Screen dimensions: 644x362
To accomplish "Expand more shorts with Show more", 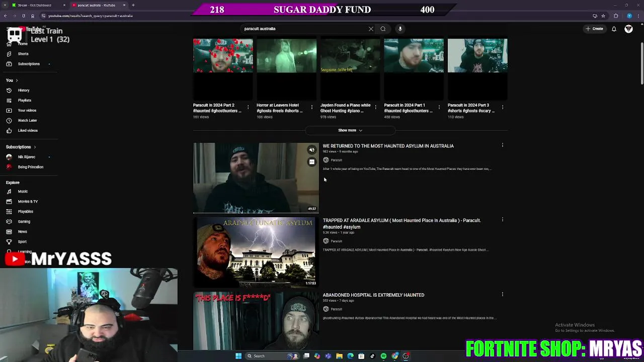I will [350, 130].
